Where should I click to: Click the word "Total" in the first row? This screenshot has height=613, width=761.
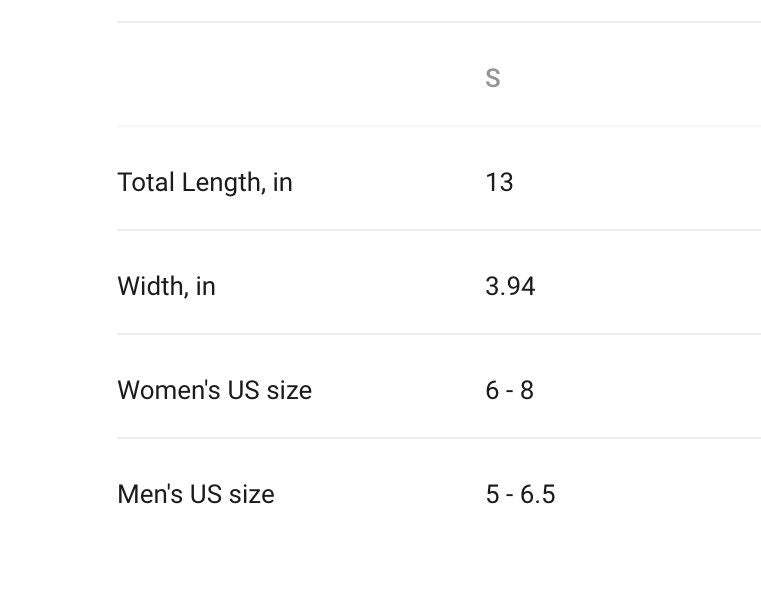[x=146, y=182]
